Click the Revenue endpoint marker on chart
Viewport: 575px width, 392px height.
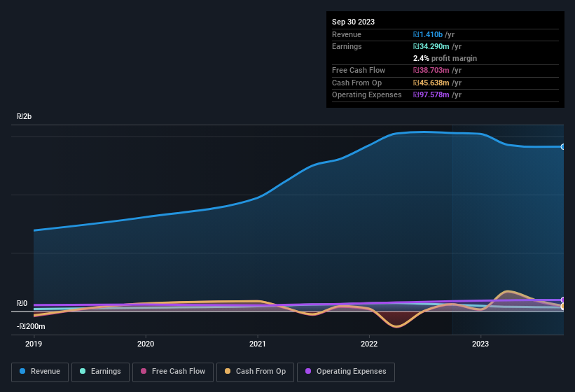pos(563,146)
